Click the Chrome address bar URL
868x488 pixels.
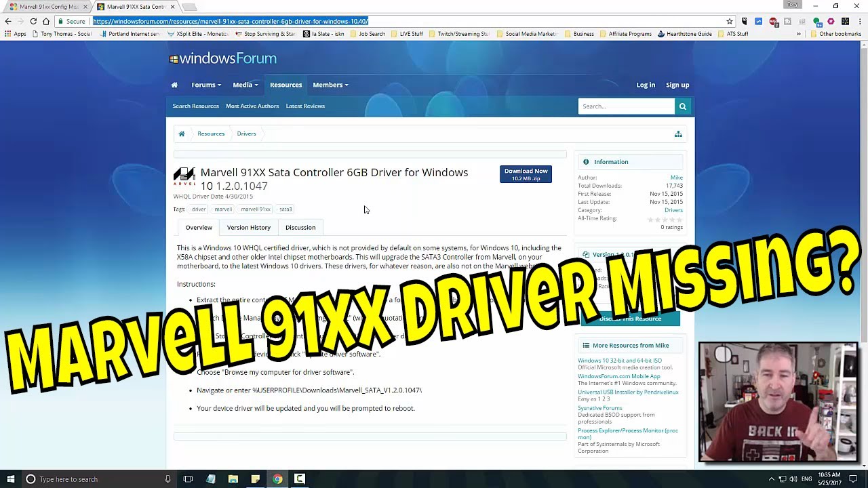(x=231, y=21)
